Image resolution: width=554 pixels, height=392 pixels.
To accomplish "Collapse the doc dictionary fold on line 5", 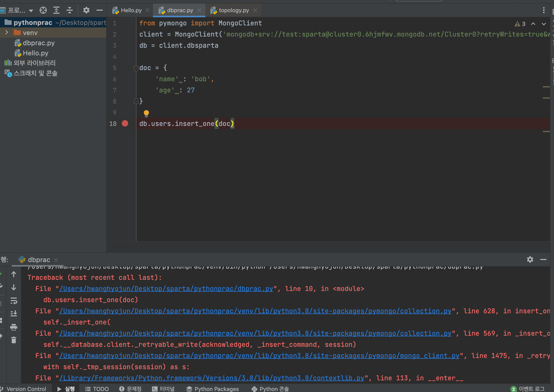I will [x=136, y=68].
